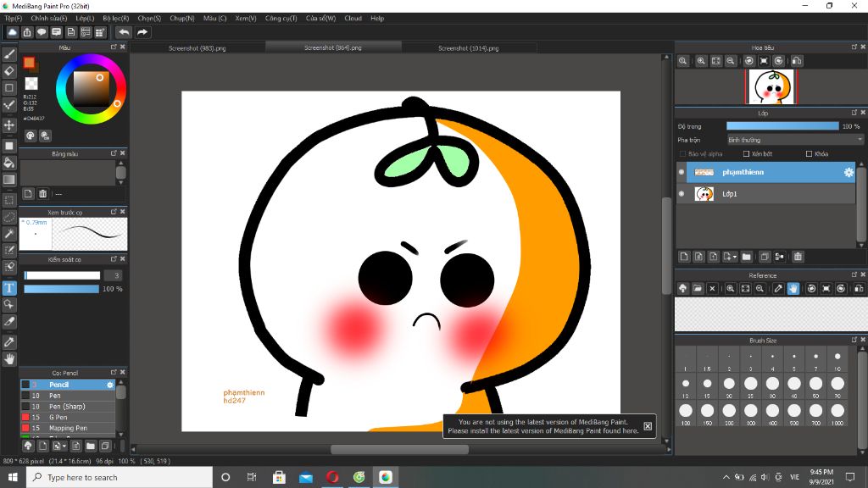Select the Bucket fill tool
The image size is (868, 488).
point(9,163)
